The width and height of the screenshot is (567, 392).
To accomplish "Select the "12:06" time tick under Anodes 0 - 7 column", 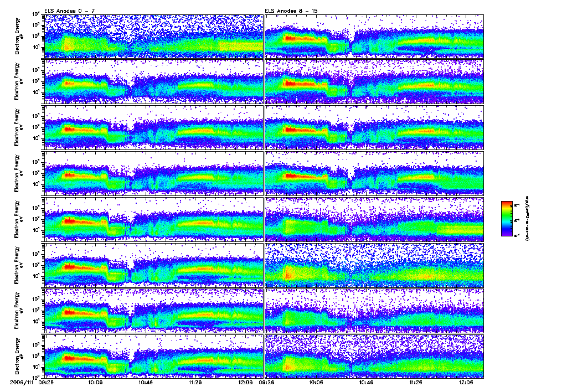I will (x=245, y=382).
